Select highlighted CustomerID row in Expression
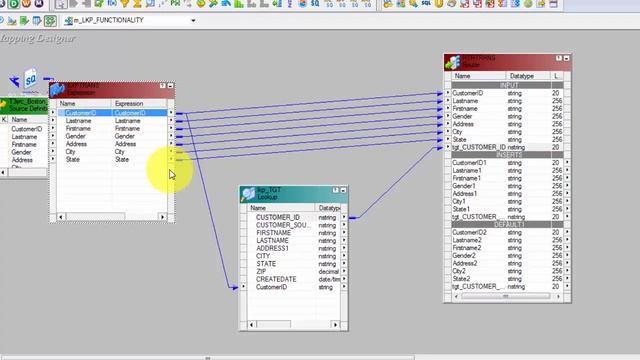640x360 pixels. pyautogui.click(x=112, y=113)
